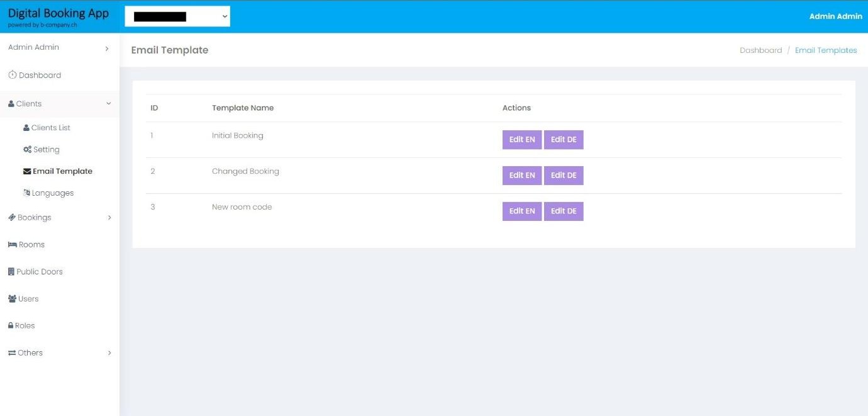
Task: Click the Rooms bed icon
Action: 13,245
